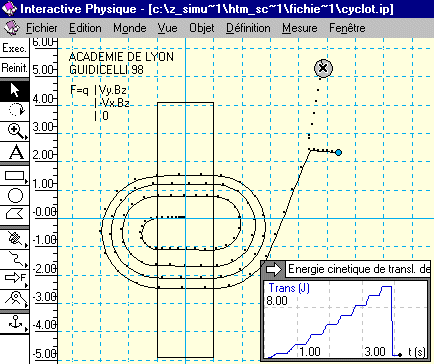
Task: Select the text tool (A)
Action: click(x=14, y=152)
